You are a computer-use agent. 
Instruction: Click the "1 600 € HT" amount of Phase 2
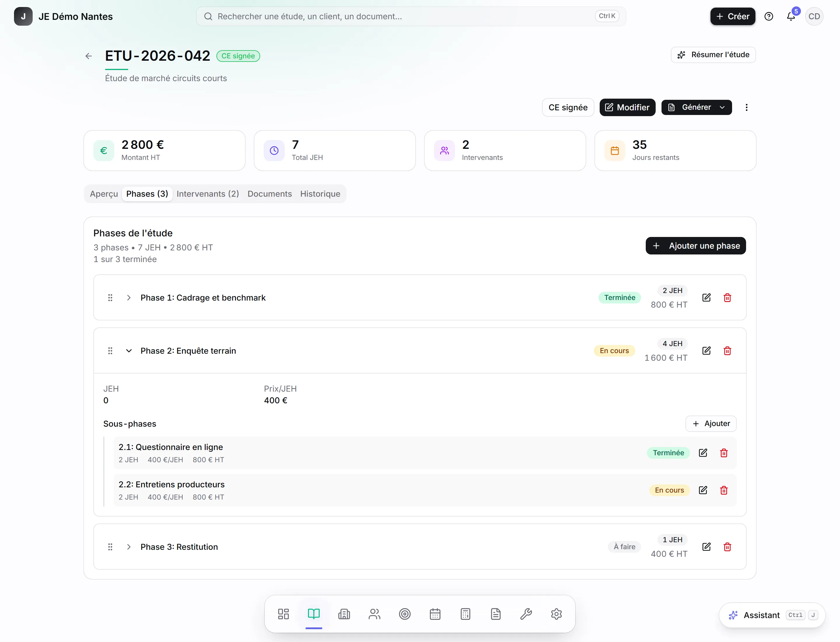tap(666, 358)
